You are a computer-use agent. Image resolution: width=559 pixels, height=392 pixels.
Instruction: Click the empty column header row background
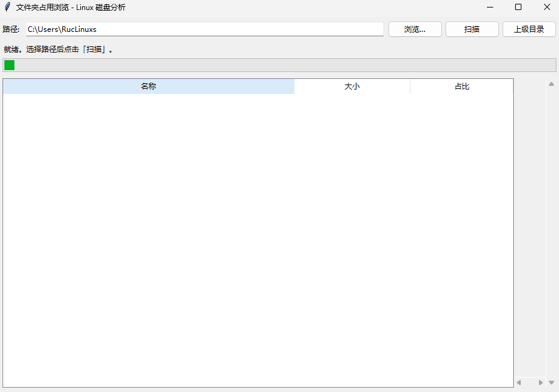(x=498, y=86)
